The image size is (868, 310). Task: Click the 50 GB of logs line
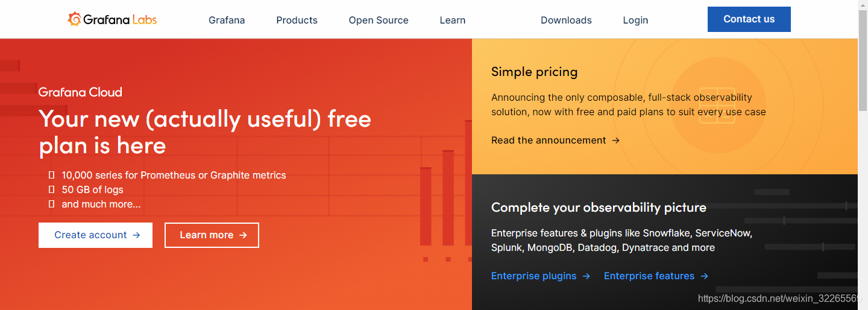(x=92, y=190)
